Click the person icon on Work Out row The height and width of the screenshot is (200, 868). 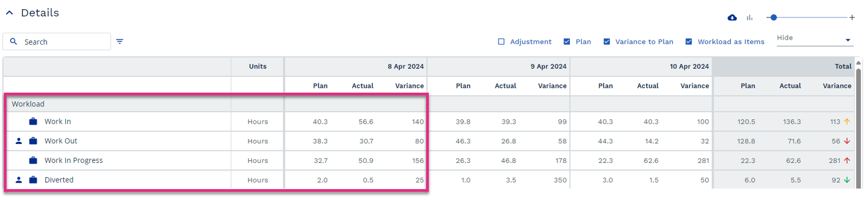click(19, 141)
